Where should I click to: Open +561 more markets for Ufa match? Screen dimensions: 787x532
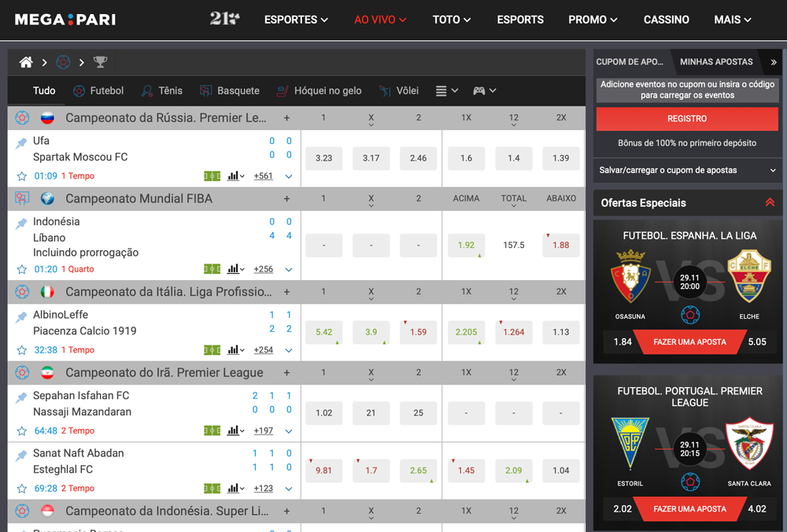[x=264, y=176]
